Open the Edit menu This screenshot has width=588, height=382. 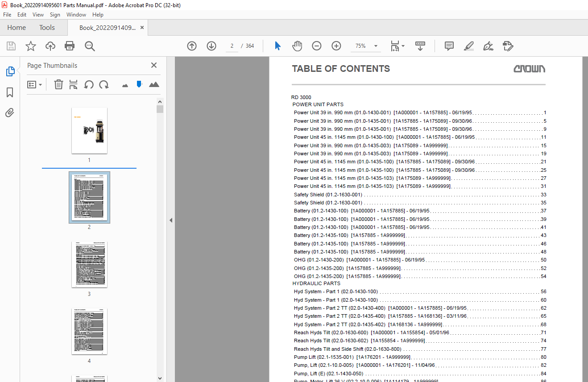coord(22,15)
